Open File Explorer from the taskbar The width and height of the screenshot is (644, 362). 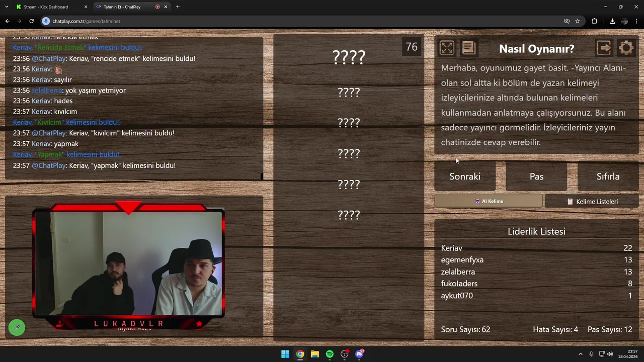[x=315, y=354]
